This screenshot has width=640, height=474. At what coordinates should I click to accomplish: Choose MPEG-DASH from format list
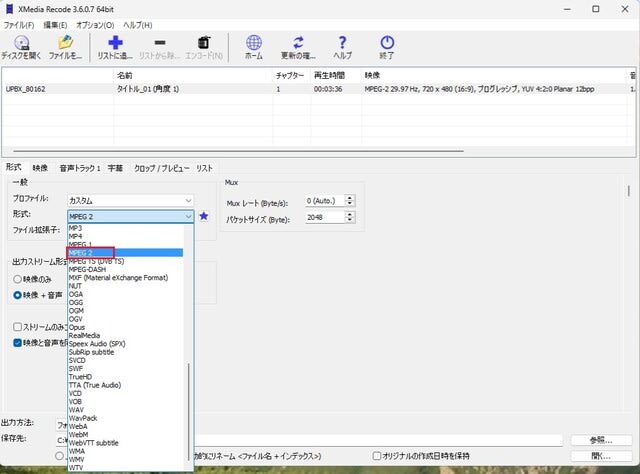[125, 269]
